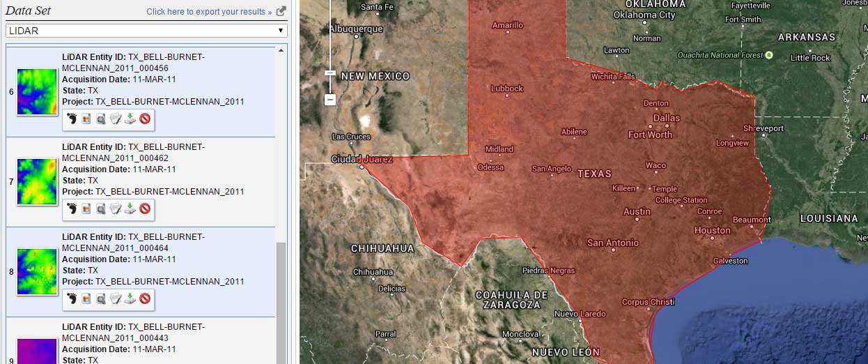Show footprint for result 7 (000462)

71,208
